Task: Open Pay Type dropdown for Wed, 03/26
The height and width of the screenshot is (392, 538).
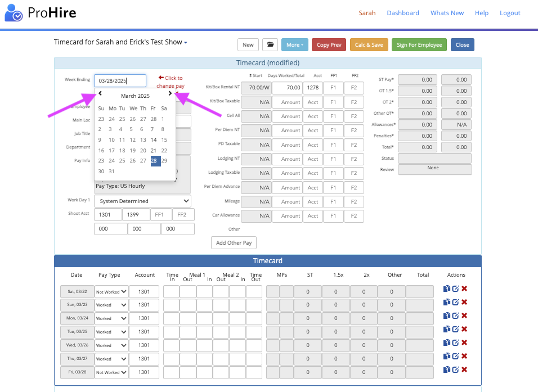Action: click(111, 345)
